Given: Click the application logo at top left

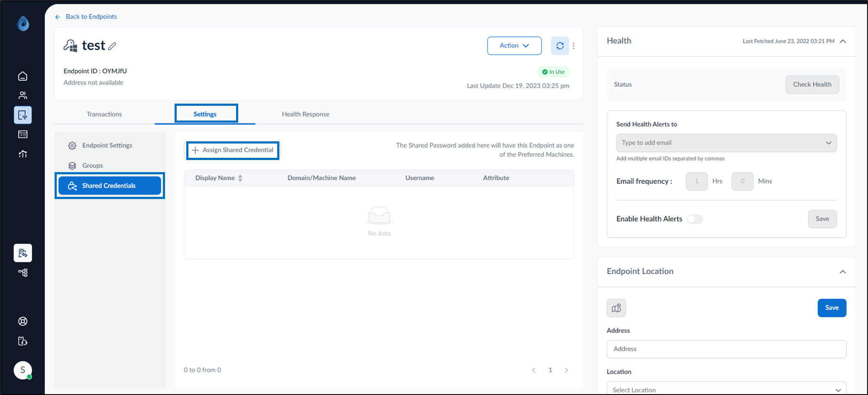Looking at the screenshot, I should pos(23,23).
